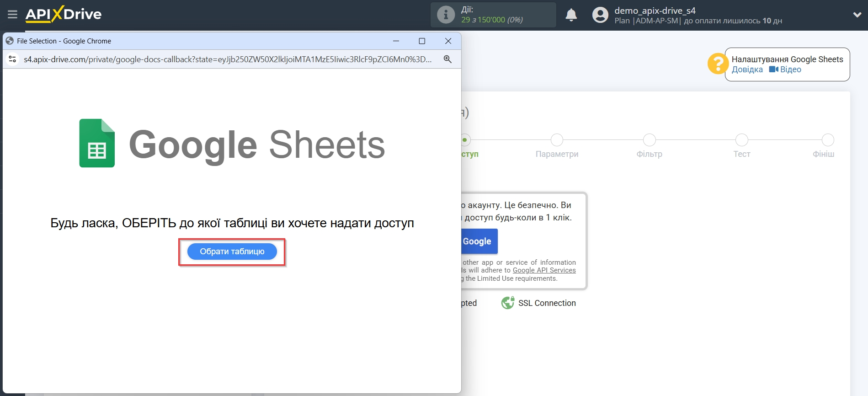
Task: Open the Google API Services link
Action: tap(544, 270)
